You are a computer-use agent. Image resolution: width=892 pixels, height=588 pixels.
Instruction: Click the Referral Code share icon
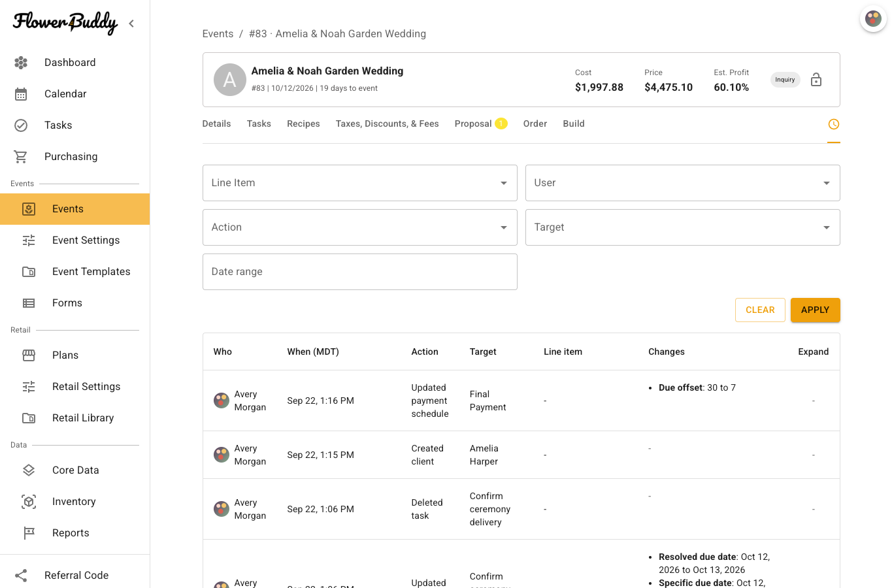[21, 576]
